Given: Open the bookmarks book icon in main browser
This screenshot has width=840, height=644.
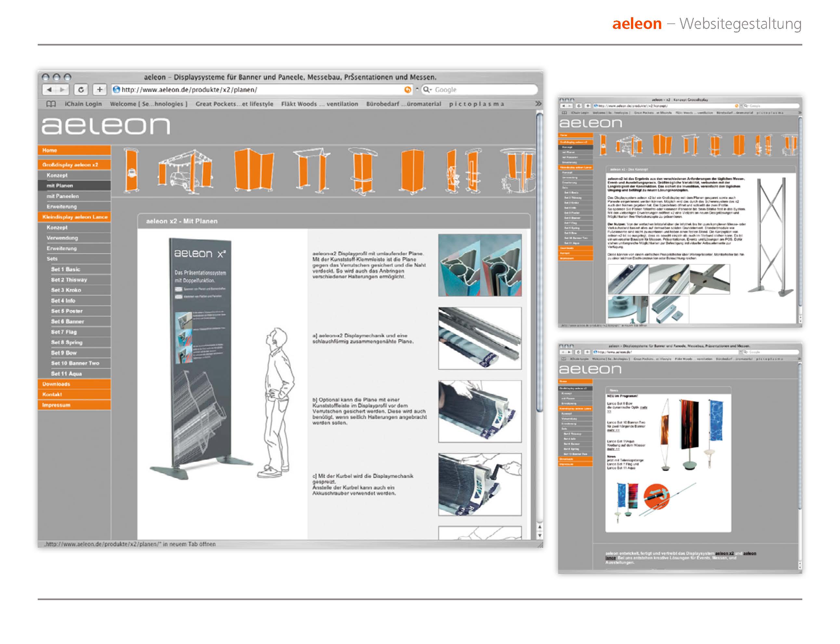Looking at the screenshot, I should point(51,104).
